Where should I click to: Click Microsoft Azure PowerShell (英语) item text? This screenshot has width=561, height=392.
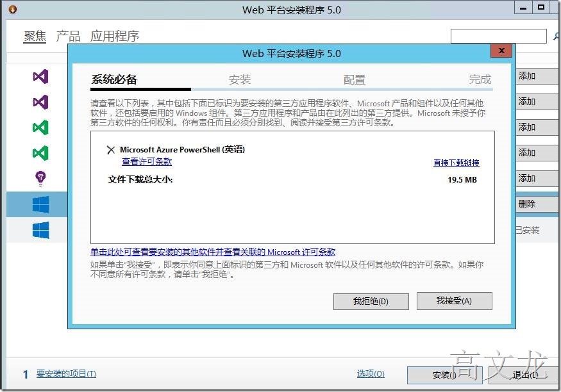tap(183, 150)
